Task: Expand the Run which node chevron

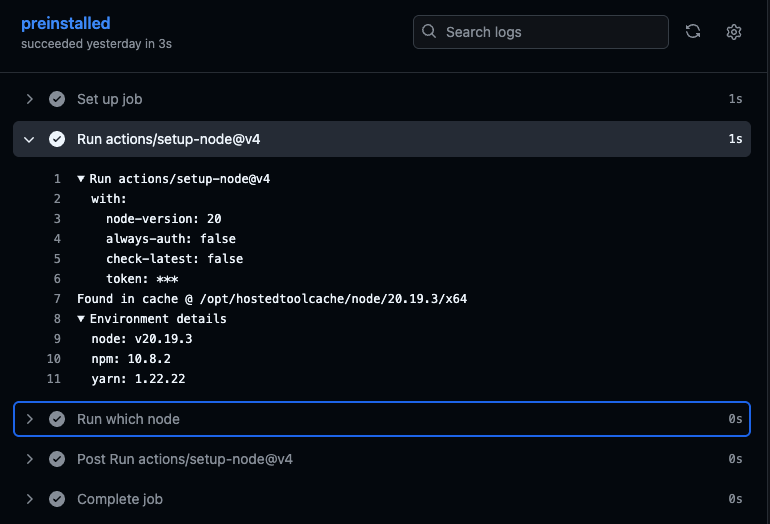Action: (x=29, y=419)
